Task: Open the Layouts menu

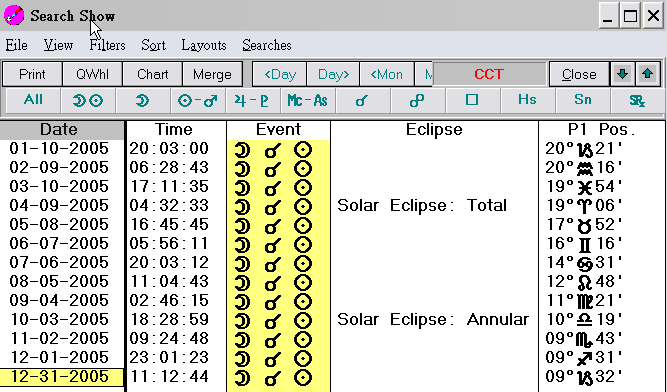Action: tap(204, 45)
